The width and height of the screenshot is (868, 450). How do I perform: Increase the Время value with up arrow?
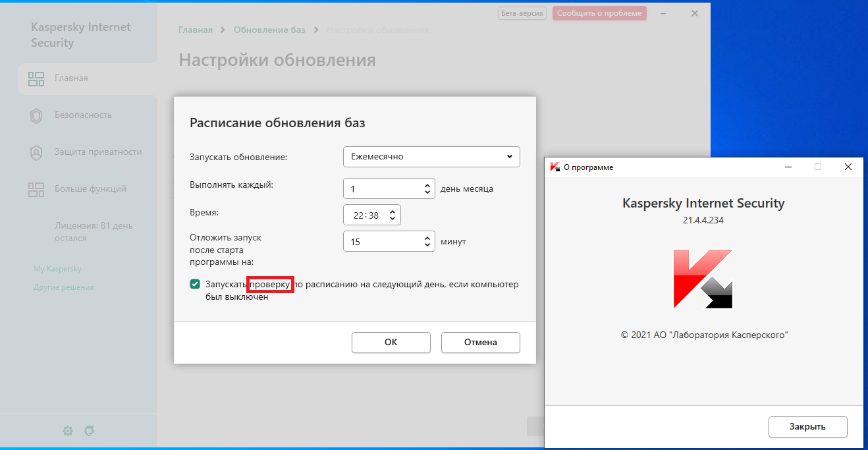click(393, 211)
